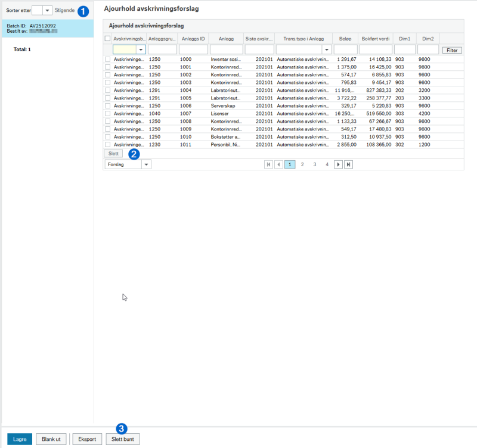Go to first page pagination icon
The width and height of the screenshot is (477, 448).
click(x=268, y=164)
